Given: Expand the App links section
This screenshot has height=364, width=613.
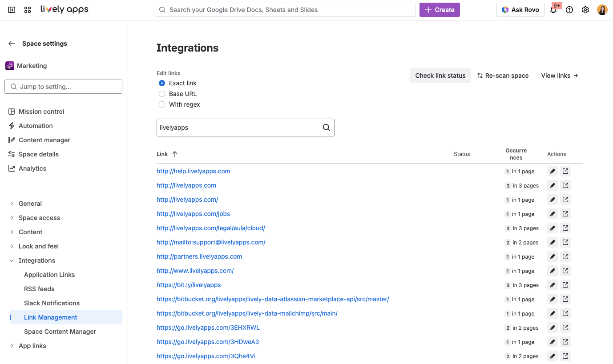Looking at the screenshot, I should (x=32, y=345).
